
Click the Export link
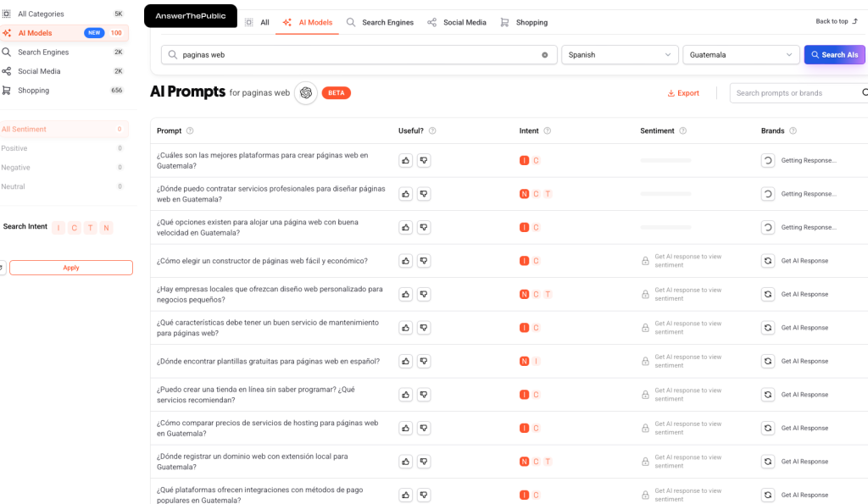[683, 93]
